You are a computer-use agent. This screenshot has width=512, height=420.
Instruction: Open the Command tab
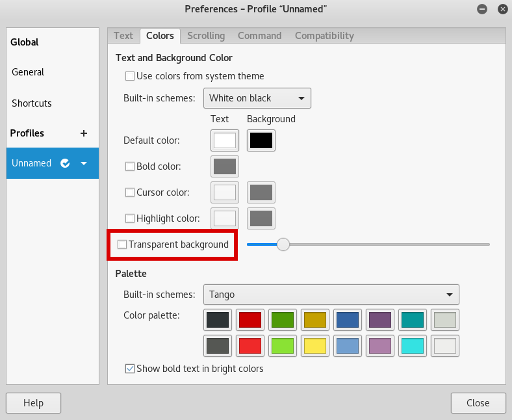point(260,36)
